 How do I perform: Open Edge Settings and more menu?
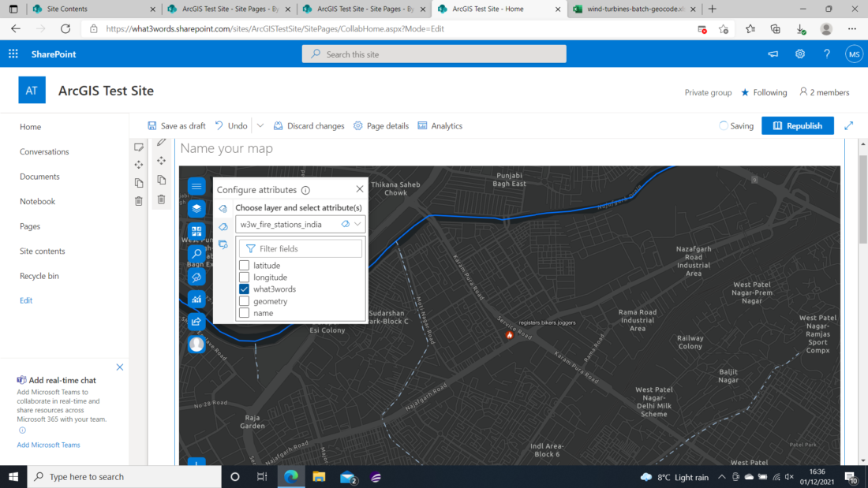pyautogui.click(x=852, y=29)
